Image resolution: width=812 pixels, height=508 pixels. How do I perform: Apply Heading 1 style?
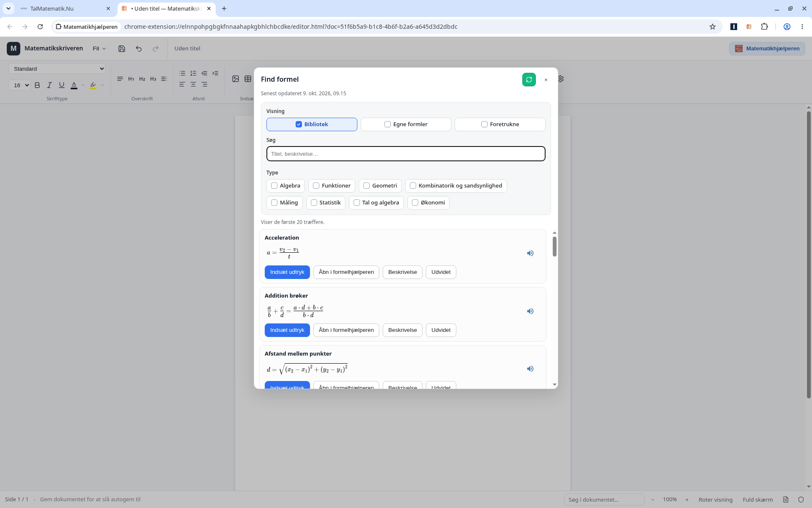pos(131,79)
